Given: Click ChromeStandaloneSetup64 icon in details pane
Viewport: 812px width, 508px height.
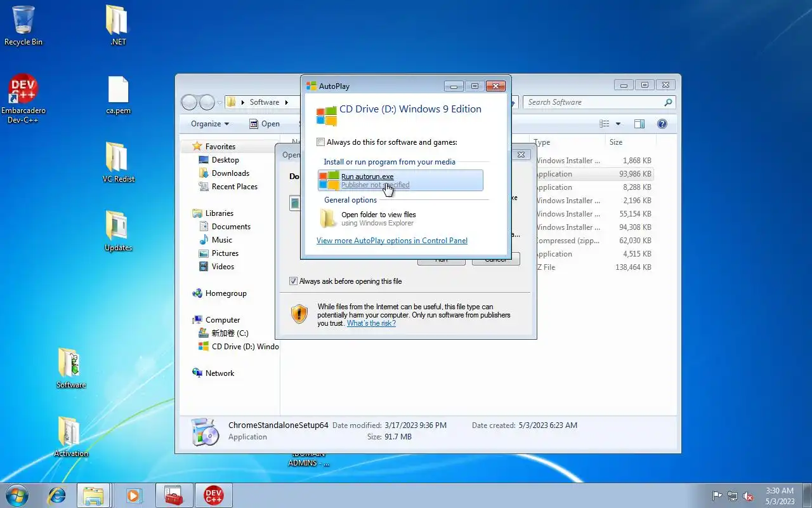Looking at the screenshot, I should [x=206, y=432].
